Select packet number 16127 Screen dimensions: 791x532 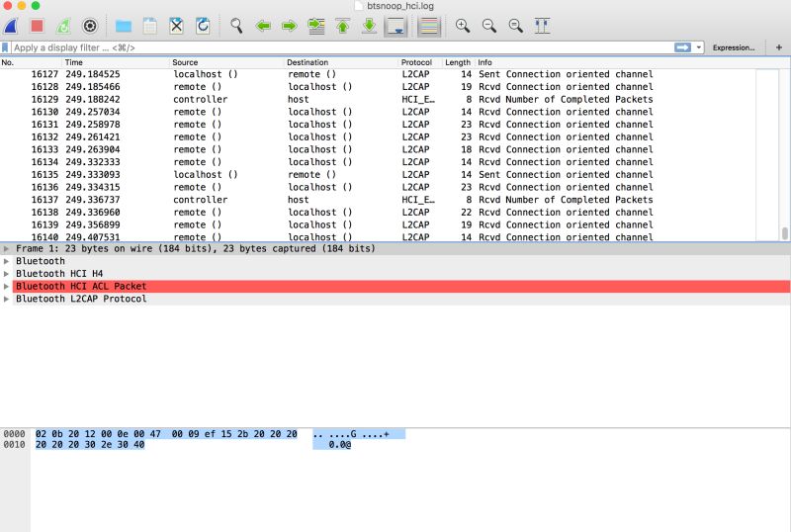coord(378,74)
